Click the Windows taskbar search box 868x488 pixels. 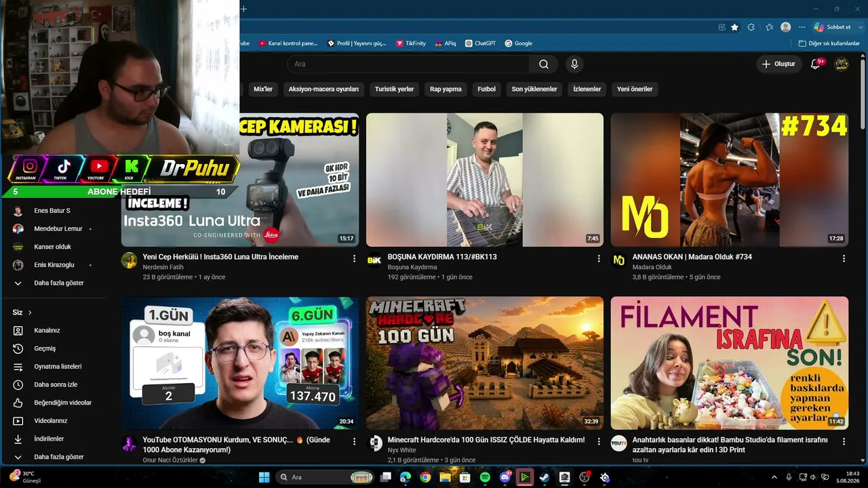pyautogui.click(x=325, y=477)
